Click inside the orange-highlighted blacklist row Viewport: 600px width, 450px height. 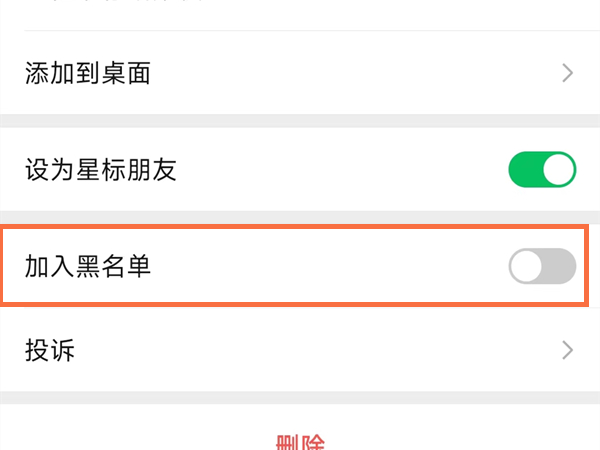coord(330,267)
